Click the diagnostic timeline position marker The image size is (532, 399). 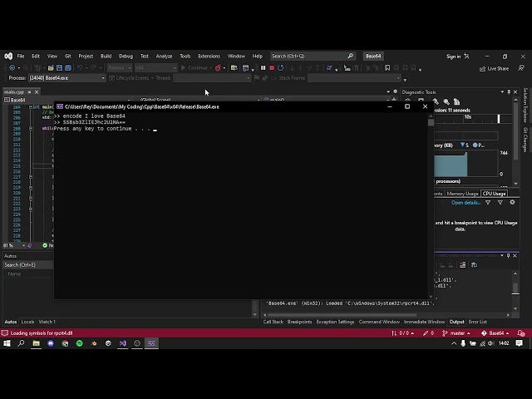pyautogui.click(x=499, y=118)
